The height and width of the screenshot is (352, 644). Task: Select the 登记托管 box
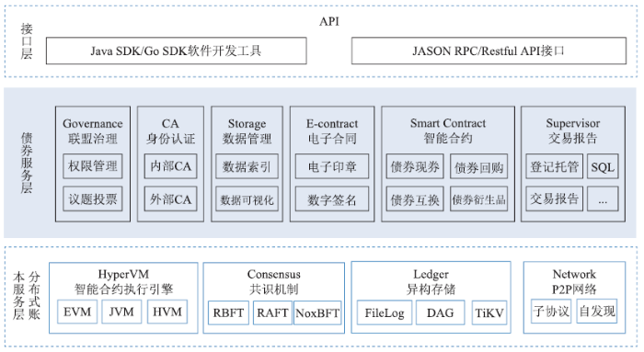(x=555, y=166)
